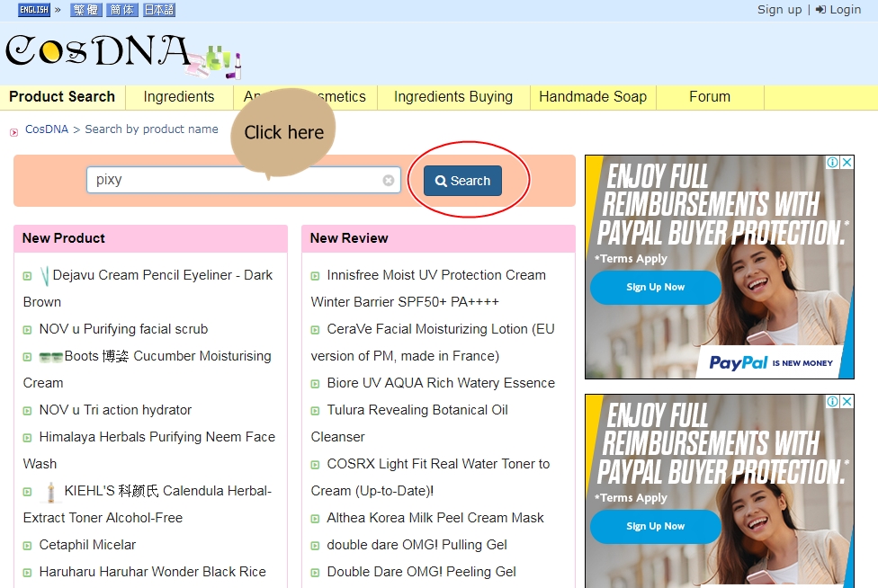Open Cetaphil Micelar product
This screenshot has height=588, width=878.
coord(87,545)
